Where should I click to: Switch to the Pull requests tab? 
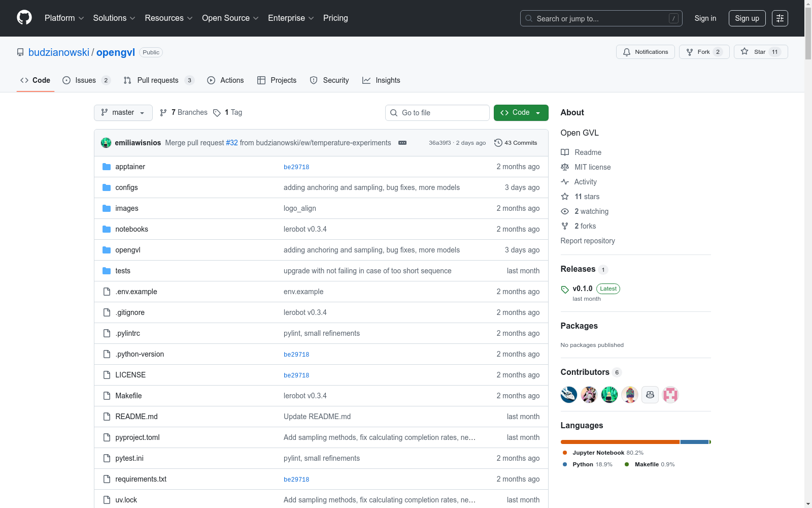[159, 80]
